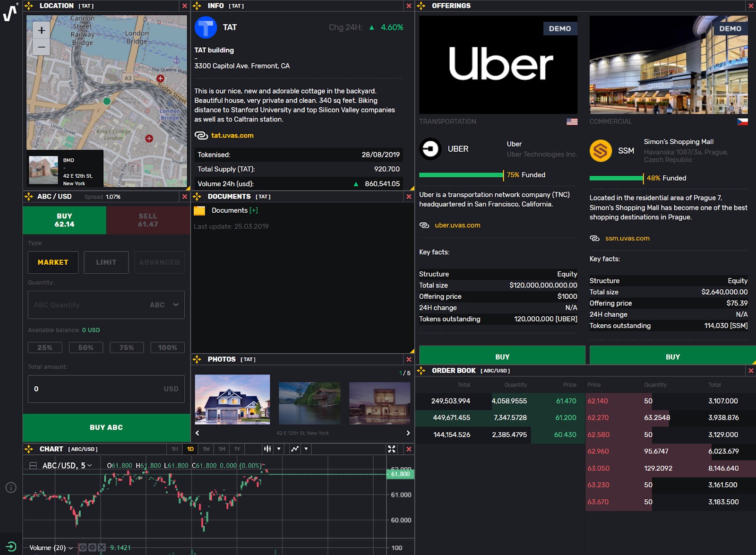Open ABC/USD, 5 symbol dropdown
Image resolution: width=756 pixels, height=555 pixels.
coord(67,466)
